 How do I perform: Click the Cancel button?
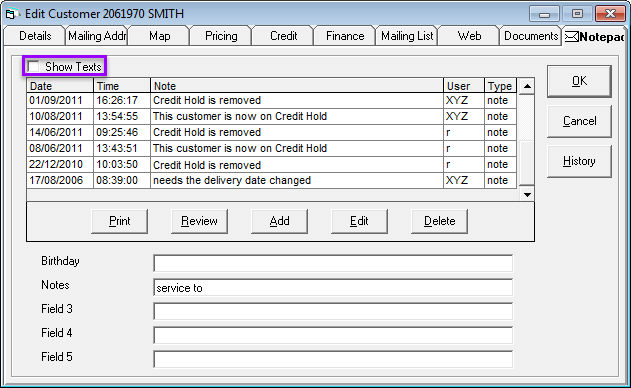pyautogui.click(x=579, y=121)
